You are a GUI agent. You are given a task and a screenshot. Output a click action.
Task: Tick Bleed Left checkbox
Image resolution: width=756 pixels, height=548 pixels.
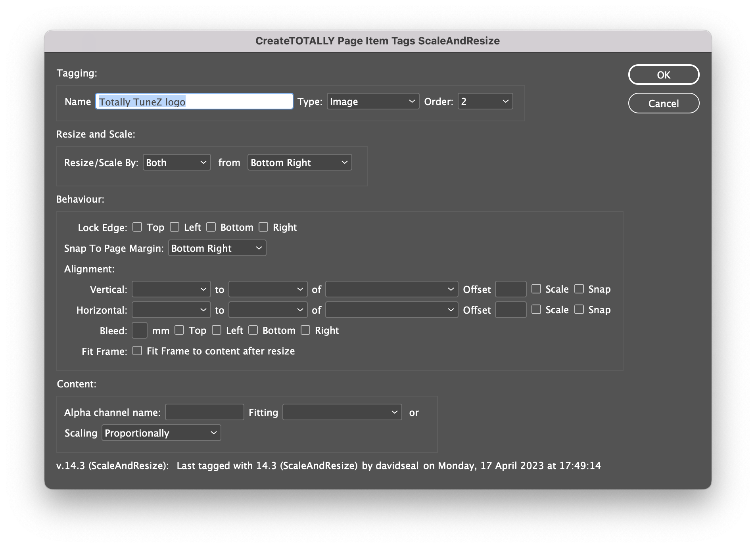pos(217,330)
